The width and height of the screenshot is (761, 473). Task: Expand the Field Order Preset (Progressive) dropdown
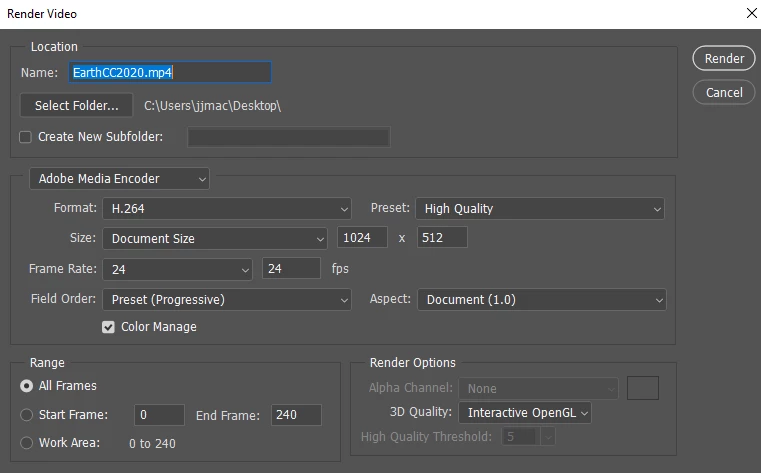pyautogui.click(x=227, y=299)
